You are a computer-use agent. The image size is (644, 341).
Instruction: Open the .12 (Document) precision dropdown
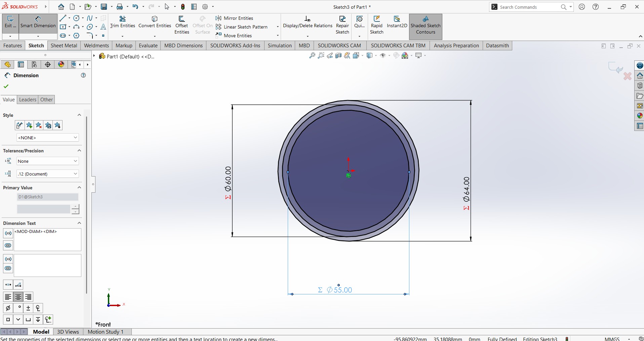click(x=48, y=174)
